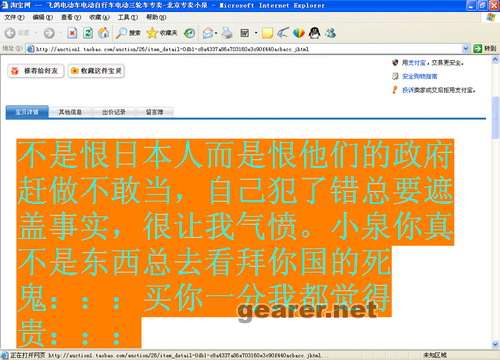Open the Search (搜索) toolbar button
The image size is (500, 360).
[128, 33]
